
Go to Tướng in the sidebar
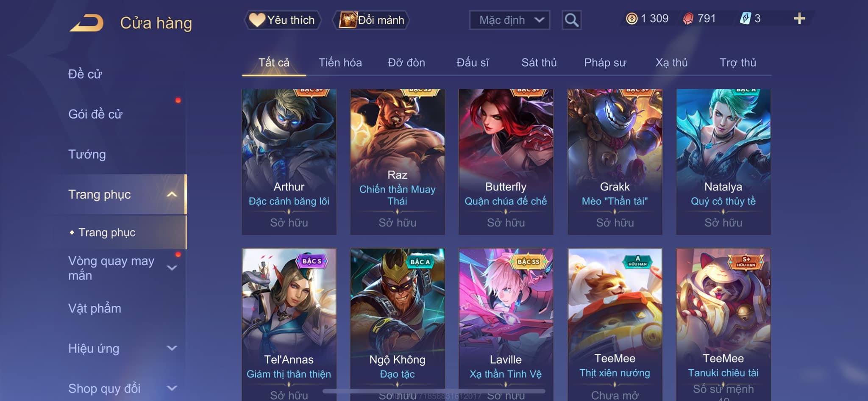pyautogui.click(x=87, y=154)
